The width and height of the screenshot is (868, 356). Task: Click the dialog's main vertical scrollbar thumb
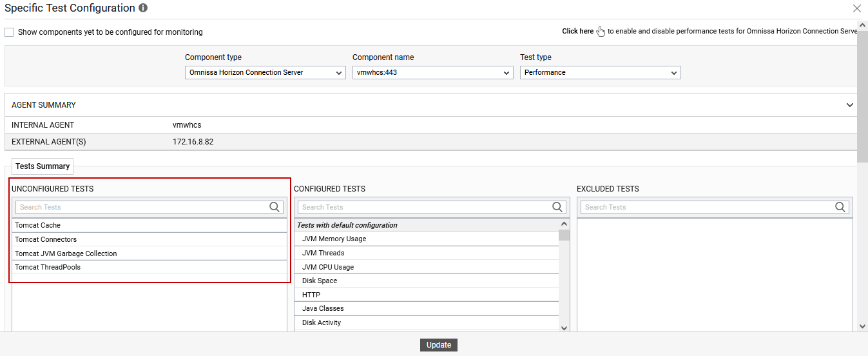[863, 97]
